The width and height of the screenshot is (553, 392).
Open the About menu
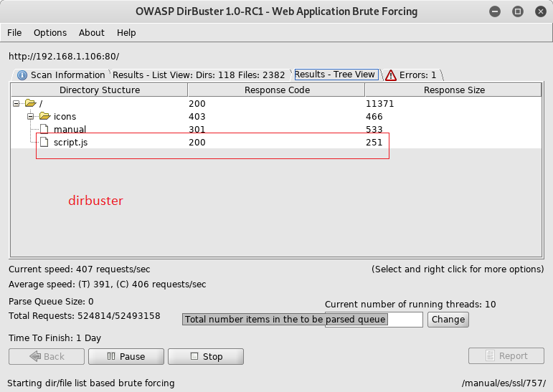coord(92,33)
